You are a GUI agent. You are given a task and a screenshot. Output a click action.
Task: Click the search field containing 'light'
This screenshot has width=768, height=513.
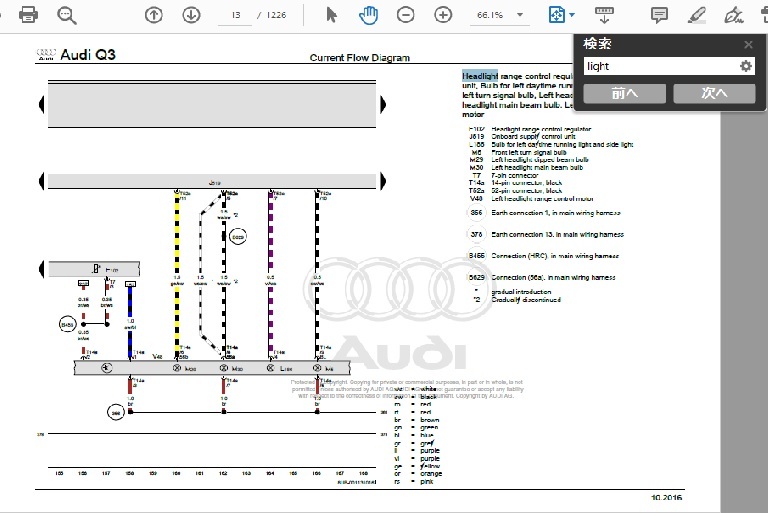point(661,66)
